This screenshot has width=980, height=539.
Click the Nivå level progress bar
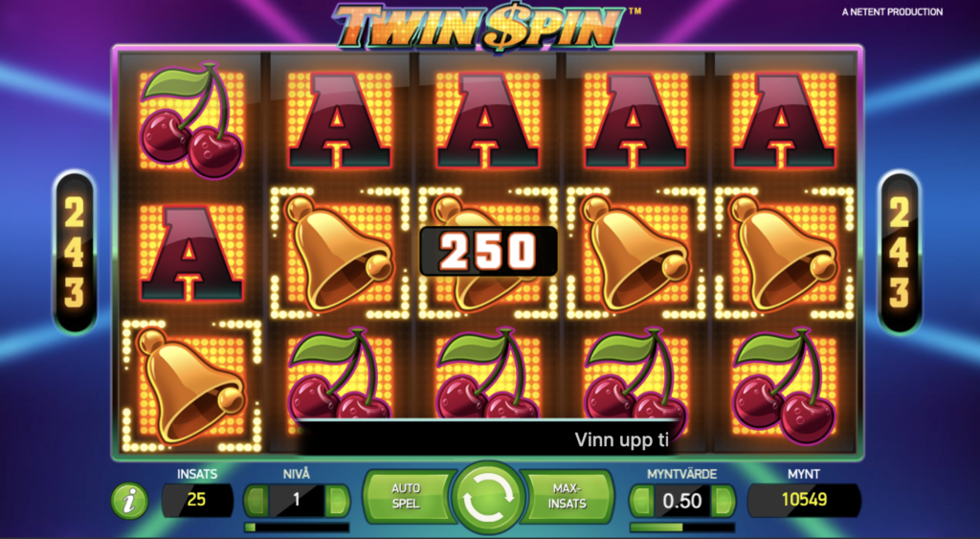click(297, 528)
